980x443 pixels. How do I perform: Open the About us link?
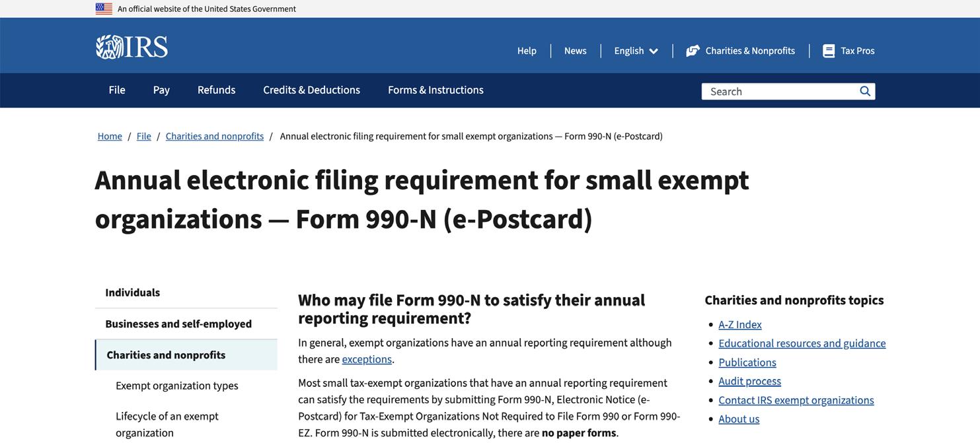pos(739,419)
